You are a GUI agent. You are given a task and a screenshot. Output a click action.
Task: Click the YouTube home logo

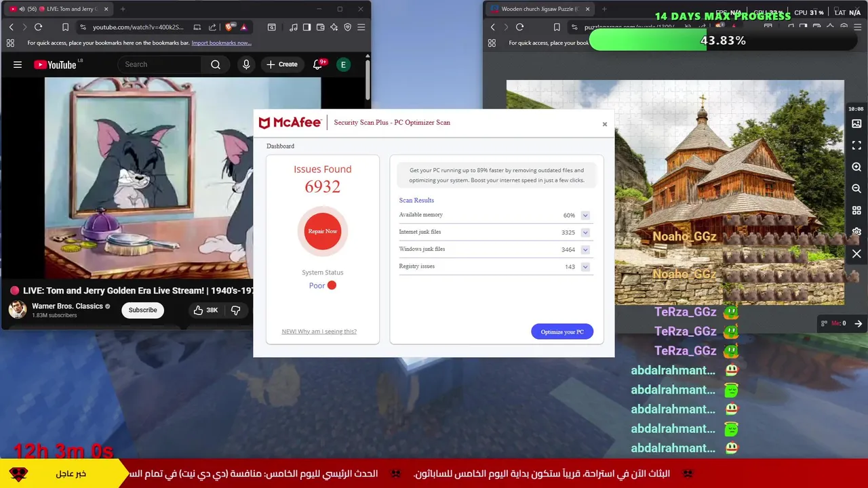(55, 64)
